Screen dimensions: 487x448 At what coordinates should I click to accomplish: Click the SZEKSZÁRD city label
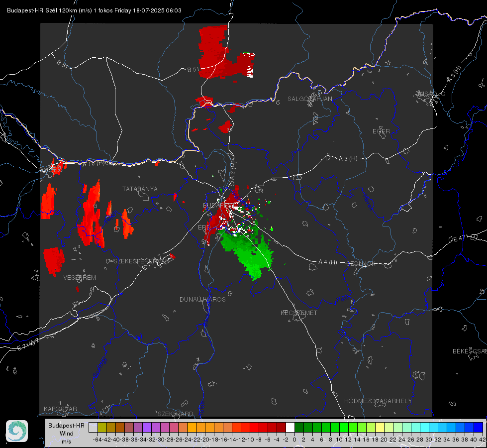[x=176, y=414]
